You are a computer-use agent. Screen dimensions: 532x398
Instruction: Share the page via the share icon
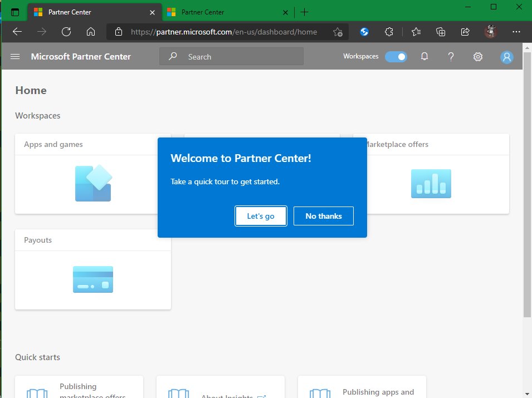coord(465,32)
